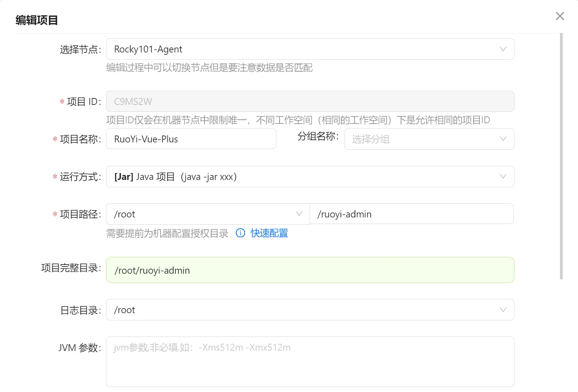The width and height of the screenshot is (578, 392).
Task: Click the info circle icon beside 快速配置
Action: point(240,233)
